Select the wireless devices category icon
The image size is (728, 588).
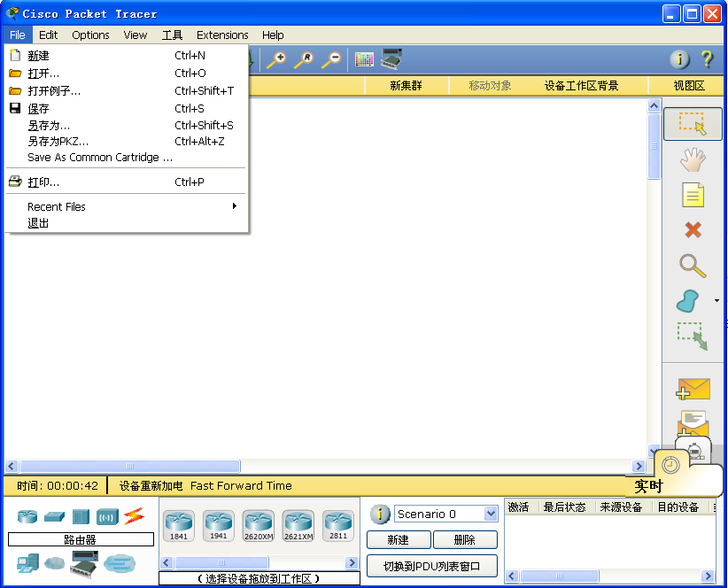click(106, 516)
